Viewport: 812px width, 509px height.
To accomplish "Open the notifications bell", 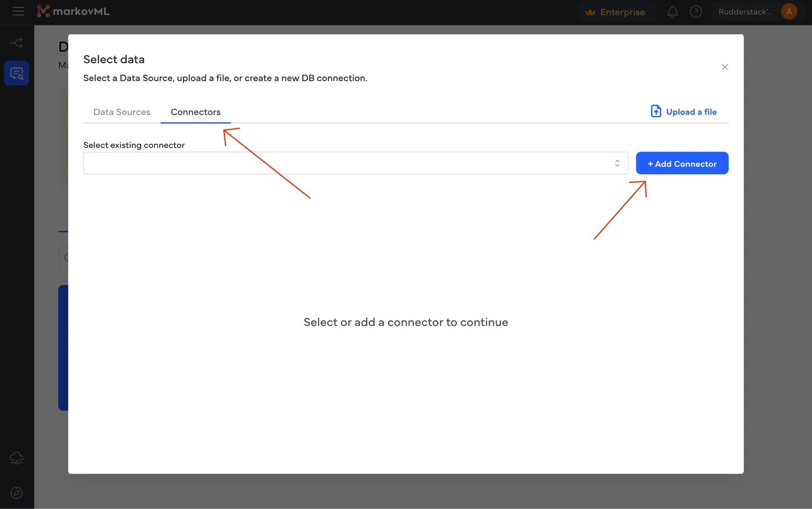I will coord(672,12).
